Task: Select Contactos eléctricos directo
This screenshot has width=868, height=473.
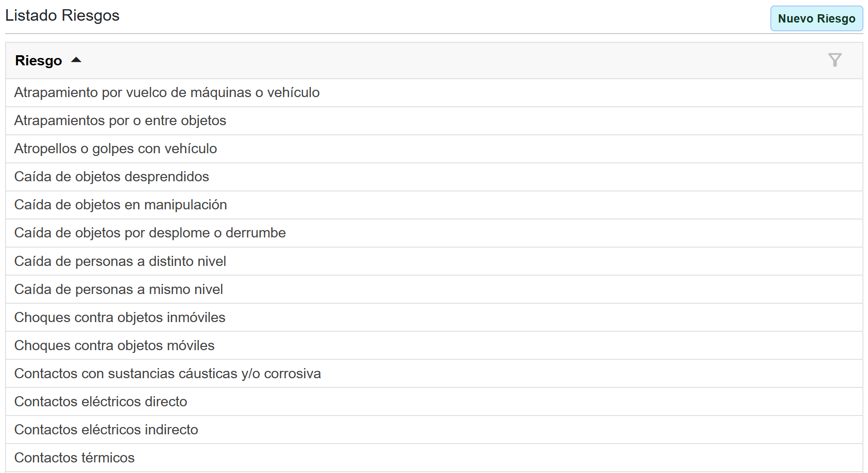Action: pos(101,402)
